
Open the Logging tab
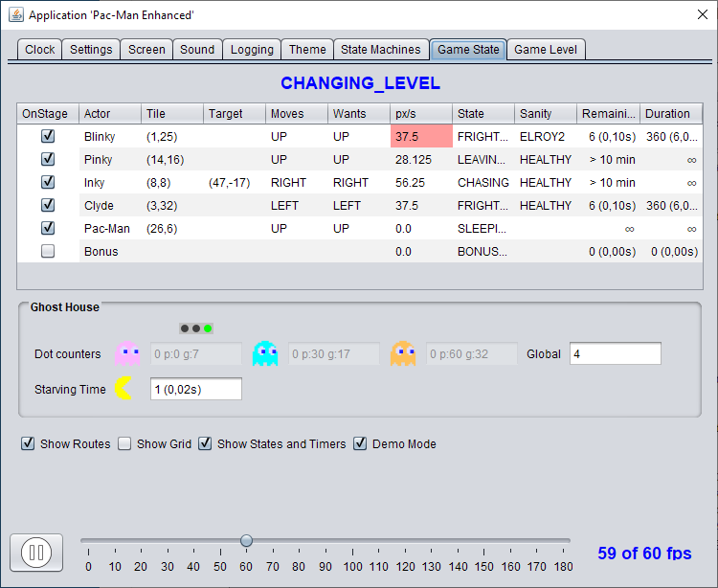(252, 50)
